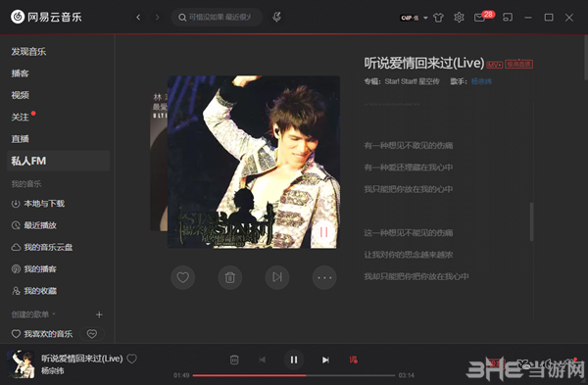The width and height of the screenshot is (588, 385).
Task: Click lyric line 让我对你的思念越来越浓
Action: pos(409,255)
